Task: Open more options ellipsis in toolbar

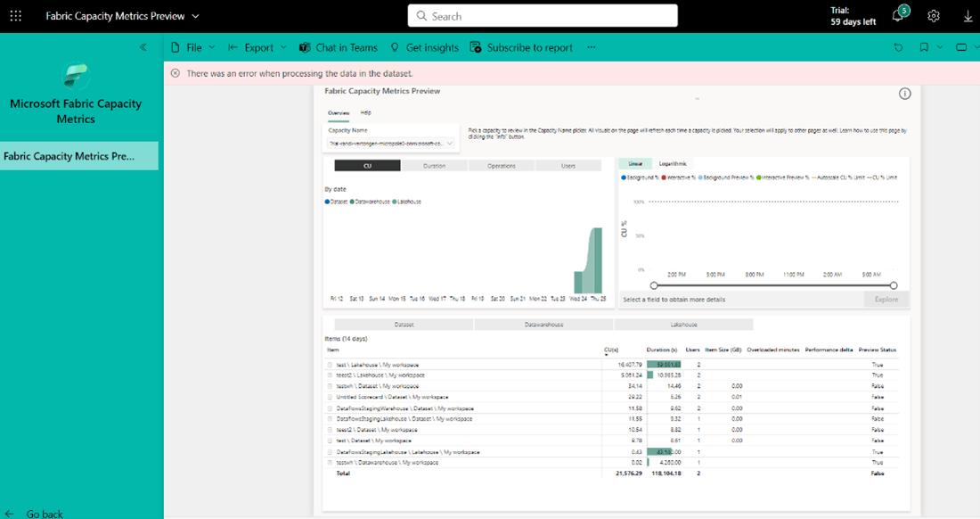Action: (x=592, y=47)
